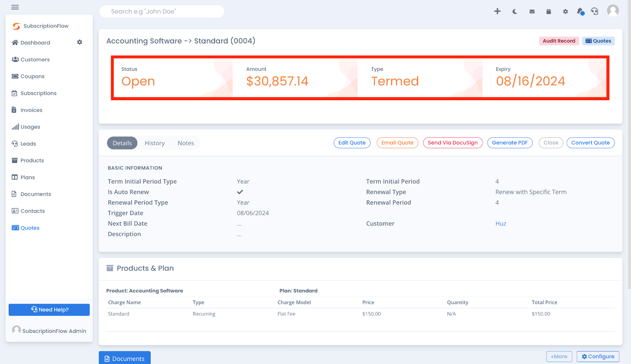Open Customers in sidebar
The width and height of the screenshot is (631, 364).
point(31,60)
